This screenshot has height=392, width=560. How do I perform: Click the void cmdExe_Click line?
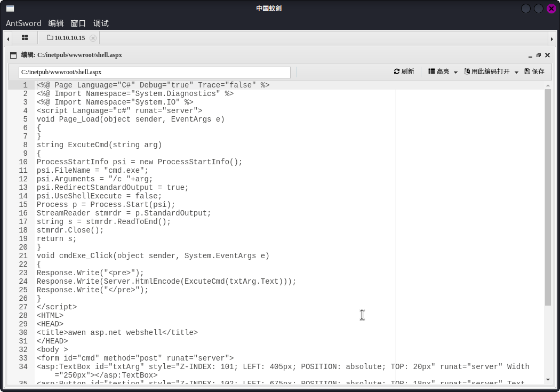[x=153, y=255]
